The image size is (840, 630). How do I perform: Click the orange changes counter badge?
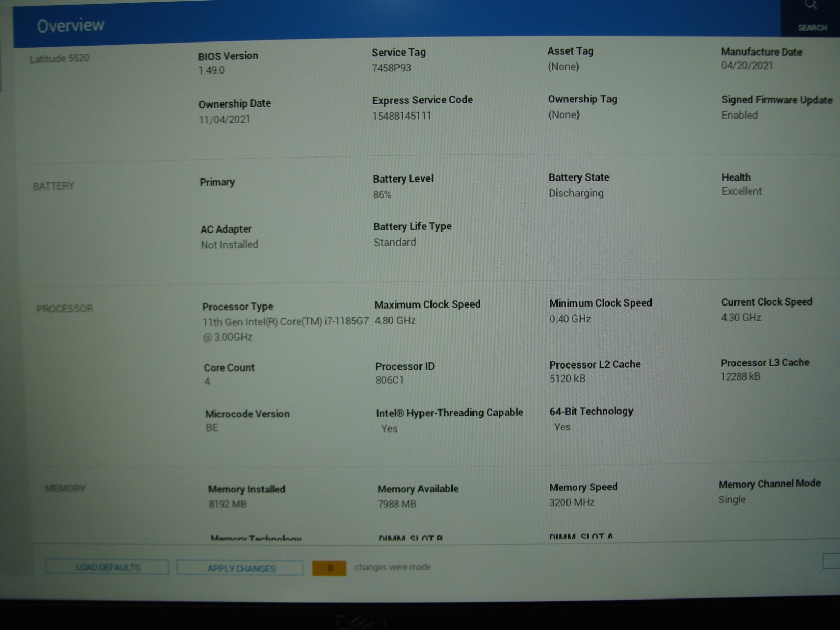[329, 568]
